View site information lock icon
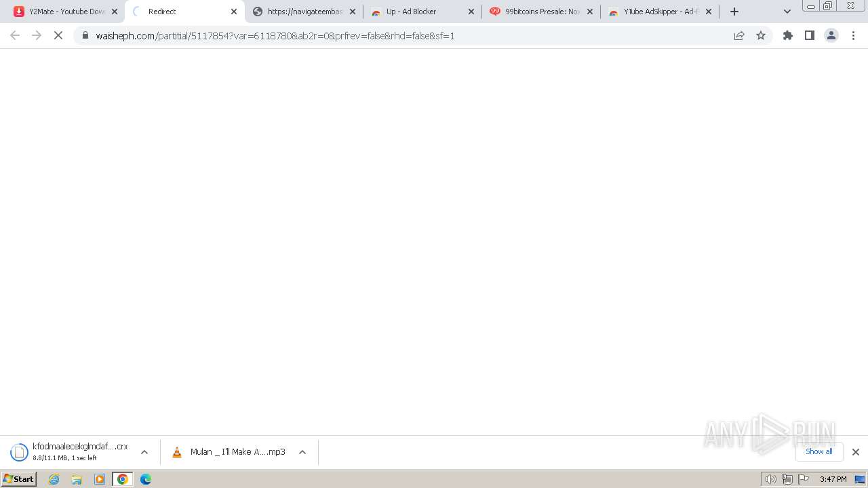 [x=85, y=35]
